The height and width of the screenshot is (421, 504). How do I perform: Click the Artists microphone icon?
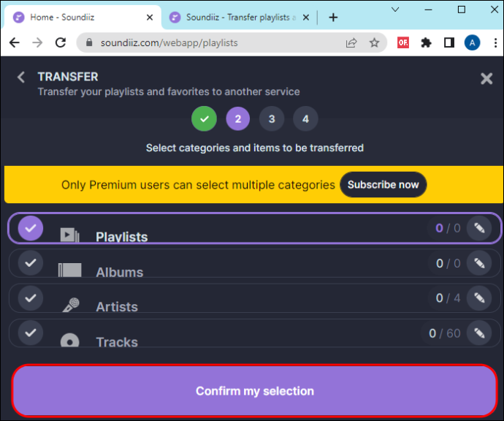pyautogui.click(x=71, y=305)
